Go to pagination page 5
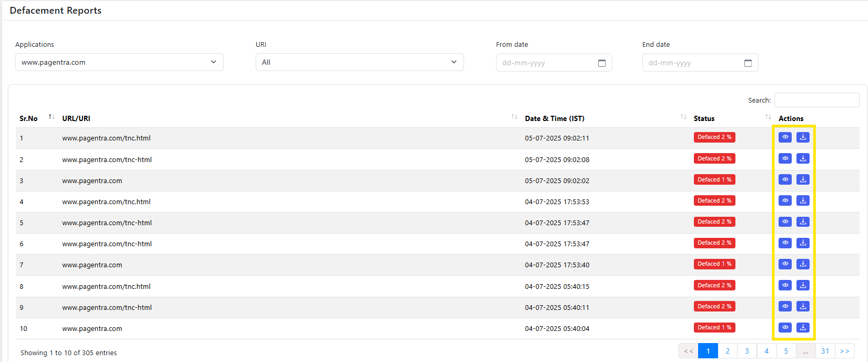The height and width of the screenshot is (362, 868). 786,351
